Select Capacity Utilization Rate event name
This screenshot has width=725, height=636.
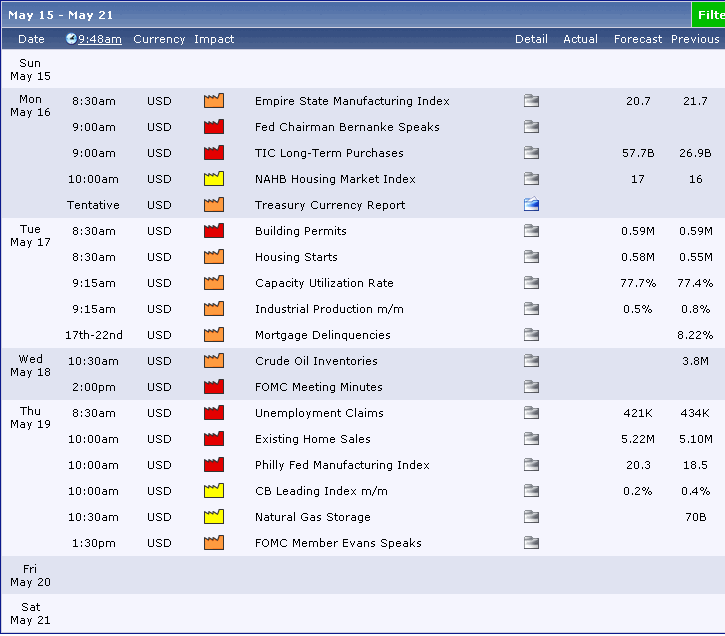pos(324,283)
